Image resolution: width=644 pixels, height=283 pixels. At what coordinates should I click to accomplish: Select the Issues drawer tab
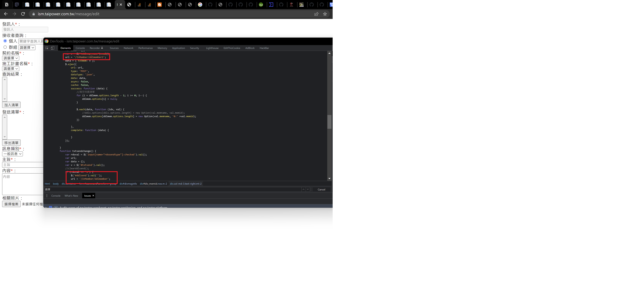point(87,196)
